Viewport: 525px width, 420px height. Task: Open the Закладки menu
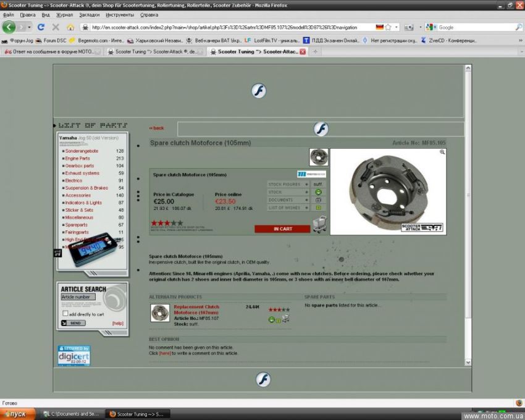pos(89,15)
